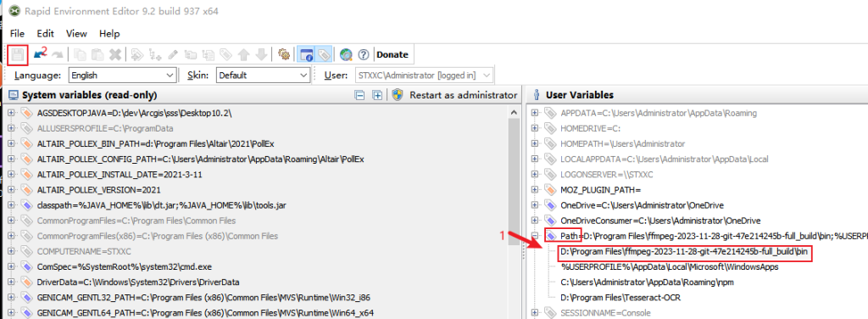
Task: Save changes with the floppy disk icon
Action: coord(18,54)
